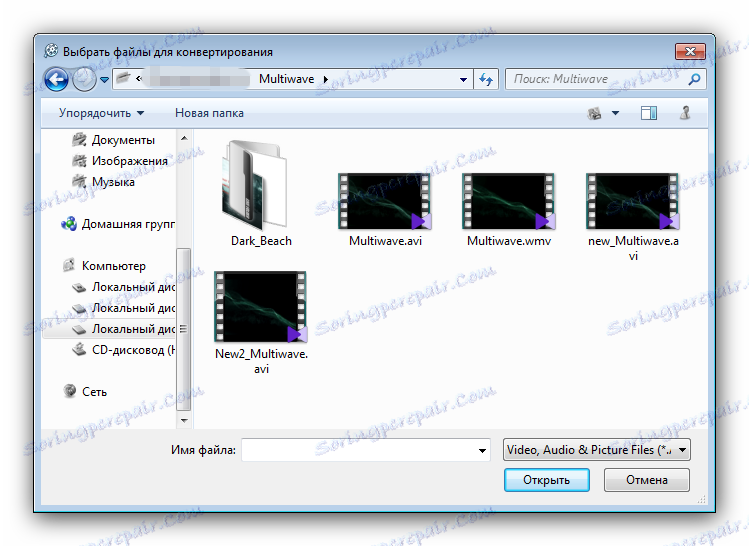Select the Dark_Beach folder icon
Image resolution: width=749 pixels, height=546 pixels.
coord(255,185)
